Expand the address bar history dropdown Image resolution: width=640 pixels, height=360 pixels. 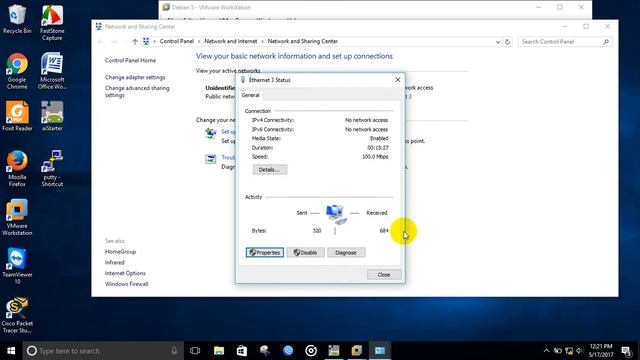(498, 42)
